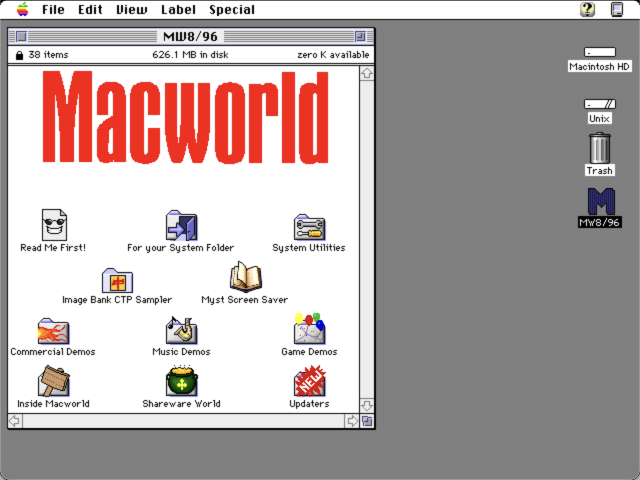Click the MW8/96 window title text
640x480 pixels.
click(190, 36)
